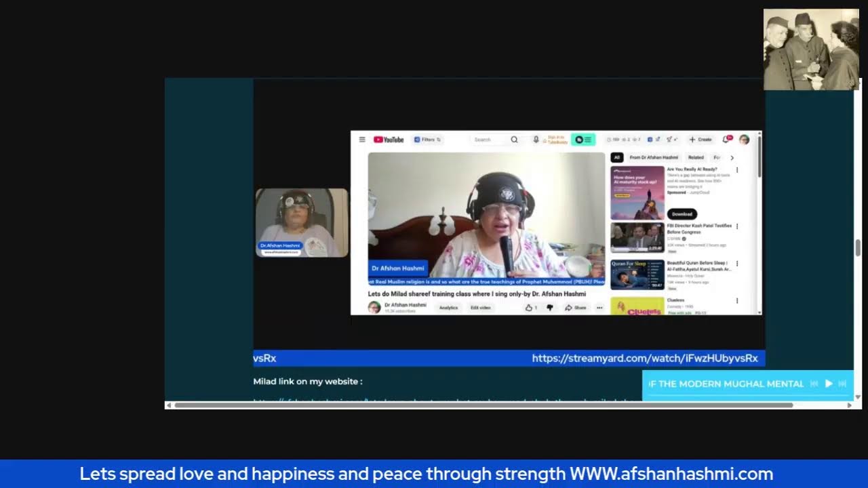The image size is (868, 488).
Task: Click the black-and-white photo at top right
Action: [811, 49]
